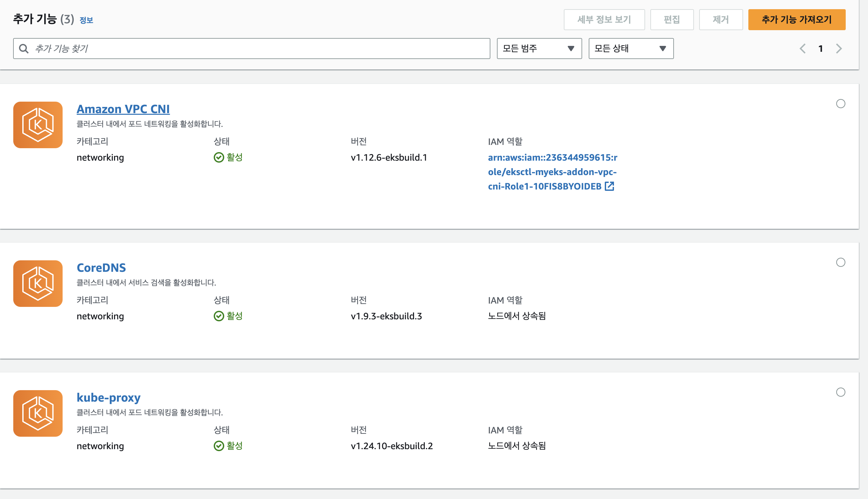This screenshot has height=499, width=868.
Task: Select the Amazon VPC CNI radio button
Action: [x=840, y=104]
